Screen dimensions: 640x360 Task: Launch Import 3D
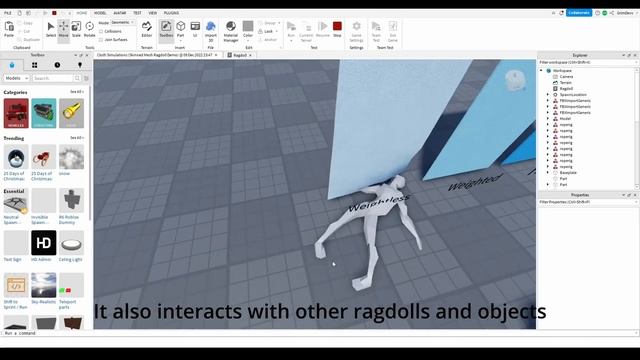point(211,31)
